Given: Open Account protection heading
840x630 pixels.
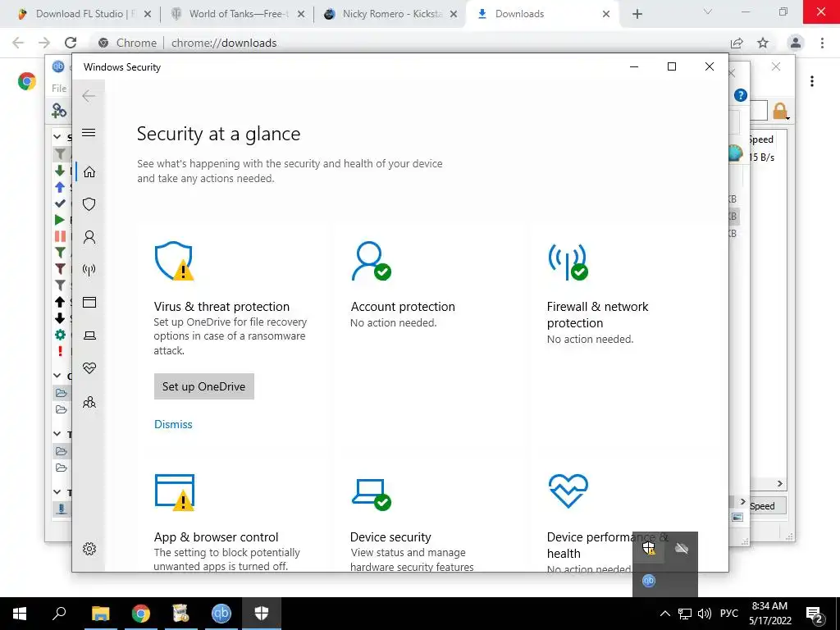Looking at the screenshot, I should pyautogui.click(x=402, y=307).
